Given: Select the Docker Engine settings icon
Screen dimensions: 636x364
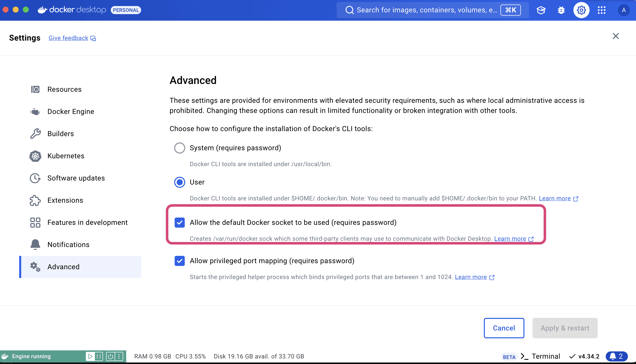Looking at the screenshot, I should 35,111.
